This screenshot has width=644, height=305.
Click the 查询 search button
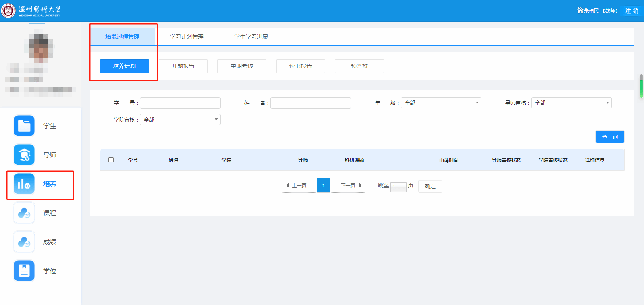coord(610,137)
